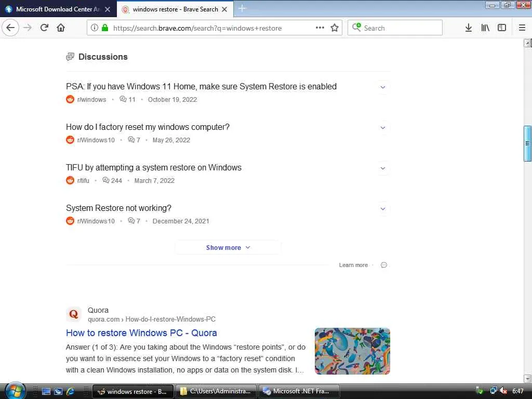Click the October 19, 2022 date

172,99
